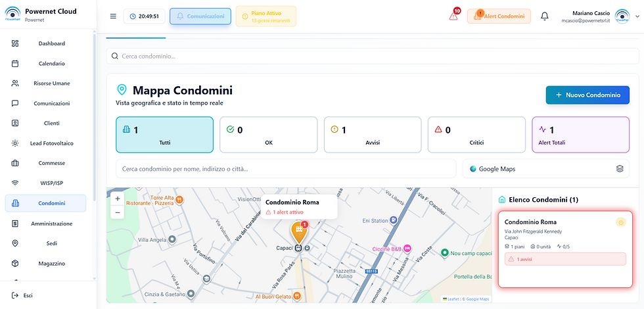Click the Sedi location pin icon
644x309 pixels.
pyautogui.click(x=15, y=243)
